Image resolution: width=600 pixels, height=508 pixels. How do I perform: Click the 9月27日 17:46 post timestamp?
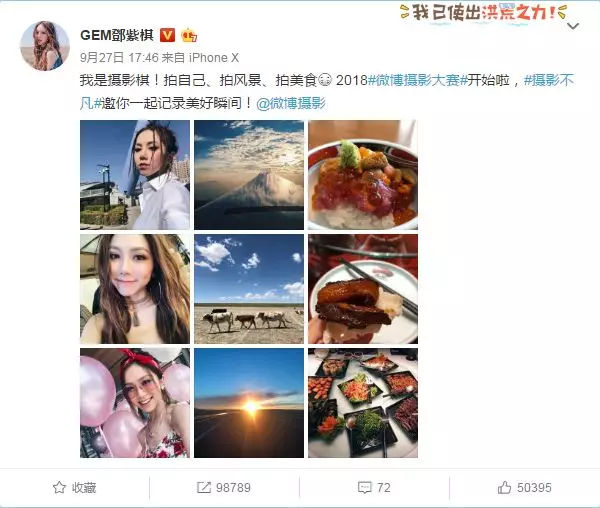(x=119, y=58)
